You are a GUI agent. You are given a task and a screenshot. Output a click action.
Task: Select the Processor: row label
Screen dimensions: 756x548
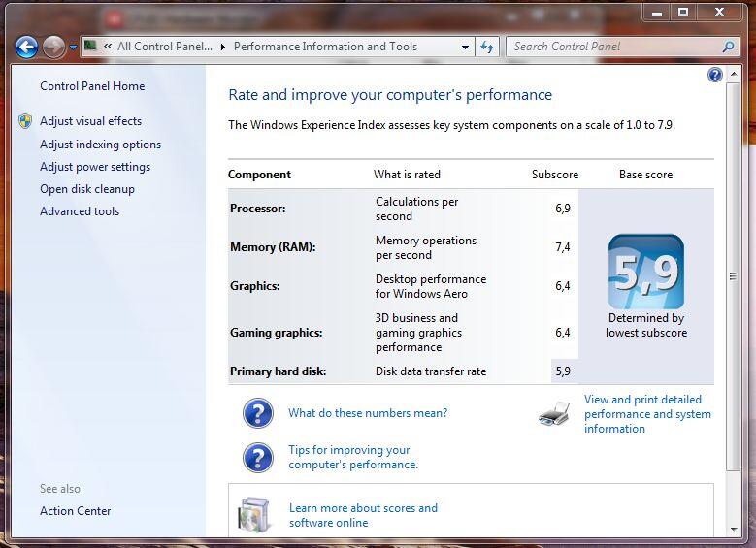coord(258,209)
